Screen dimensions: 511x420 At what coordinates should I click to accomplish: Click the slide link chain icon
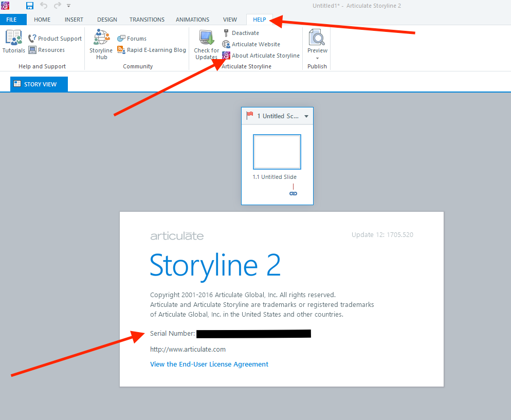tap(294, 193)
